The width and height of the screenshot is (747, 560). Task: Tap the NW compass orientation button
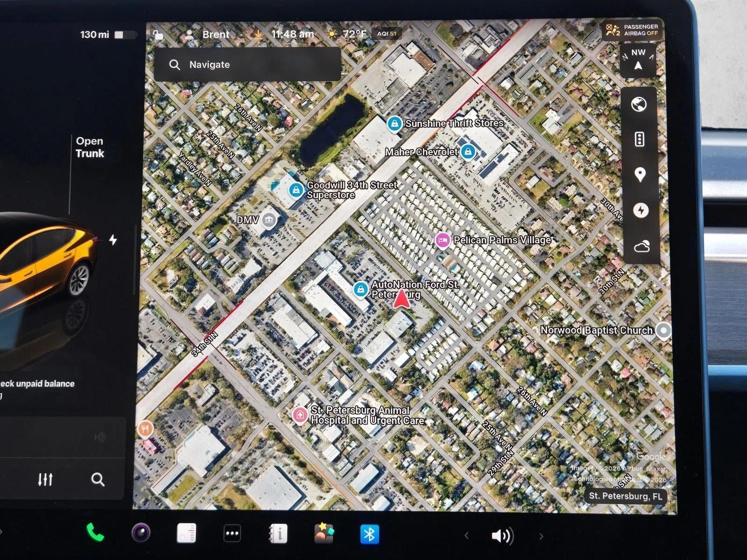tap(638, 59)
